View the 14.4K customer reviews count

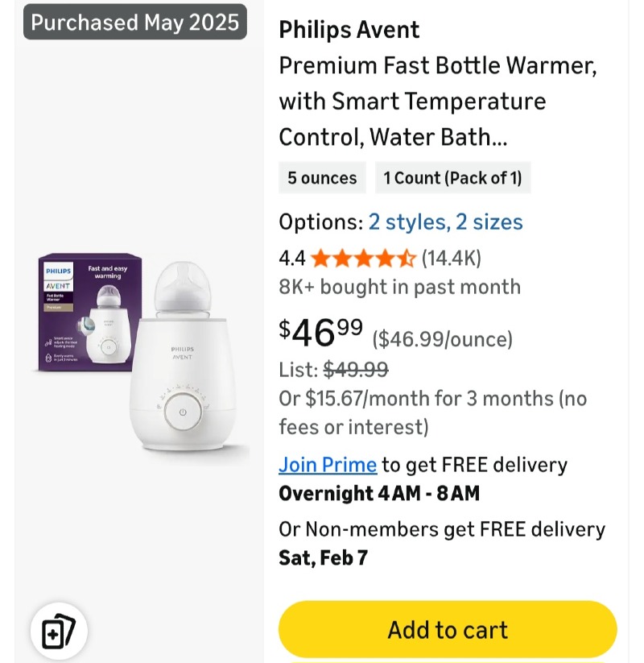pos(452,259)
